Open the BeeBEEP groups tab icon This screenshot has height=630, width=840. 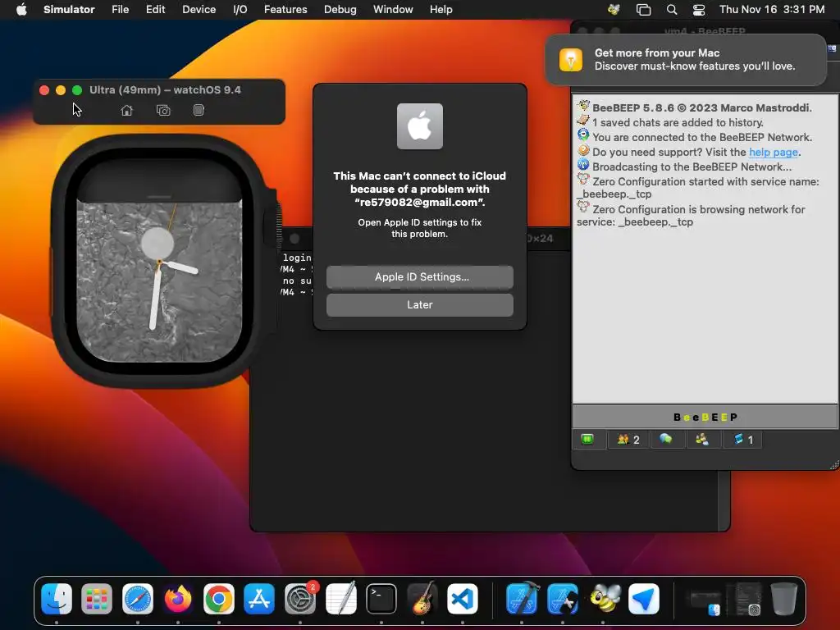pos(702,440)
